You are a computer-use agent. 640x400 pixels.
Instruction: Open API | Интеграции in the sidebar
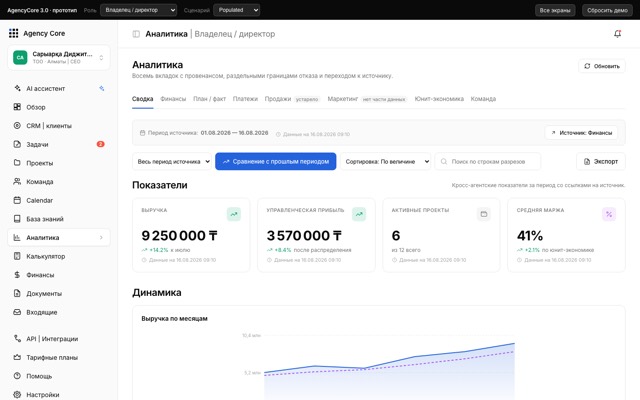[x=59, y=339]
